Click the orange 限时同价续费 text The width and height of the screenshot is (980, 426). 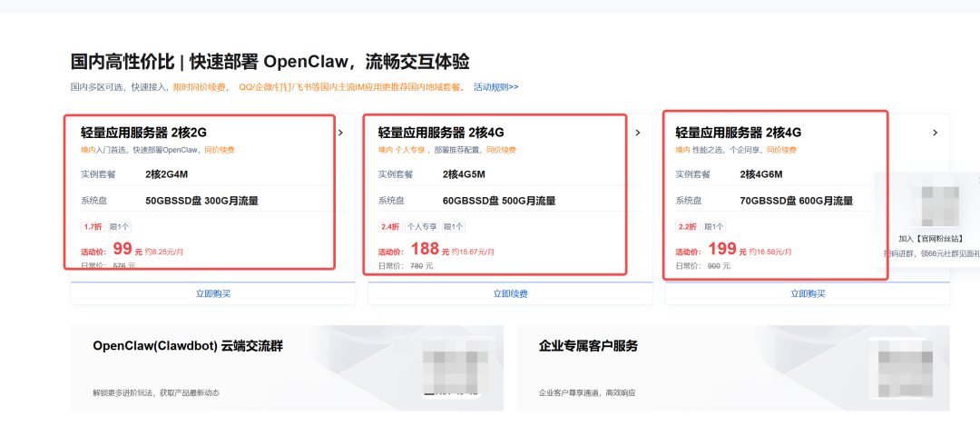pos(200,87)
